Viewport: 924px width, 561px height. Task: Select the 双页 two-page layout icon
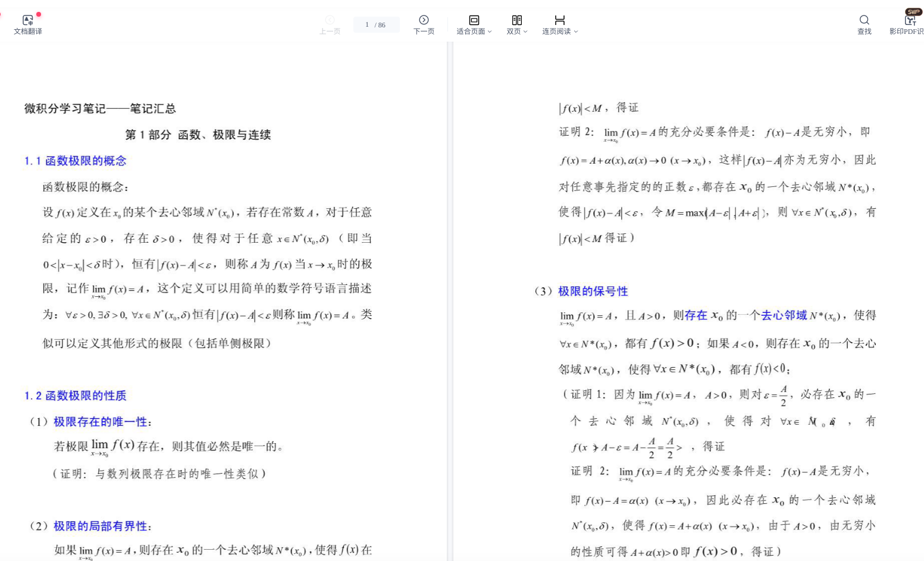click(x=516, y=20)
